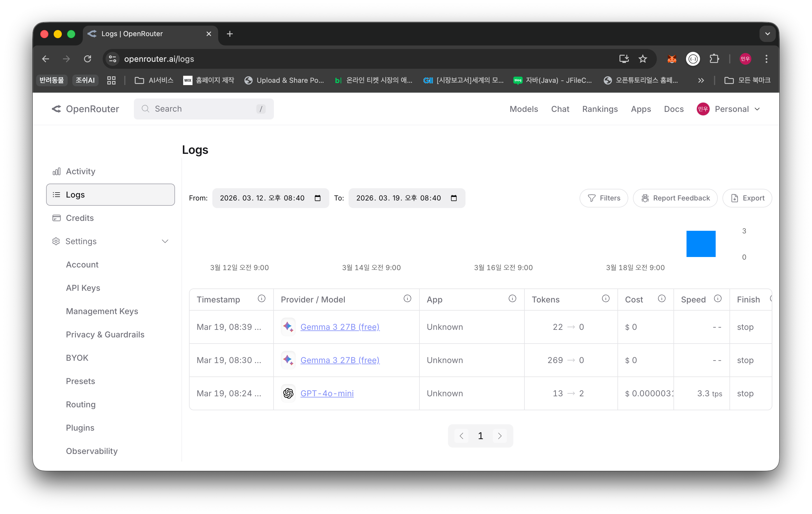Open the tab search dropdown arrow

[x=767, y=34]
